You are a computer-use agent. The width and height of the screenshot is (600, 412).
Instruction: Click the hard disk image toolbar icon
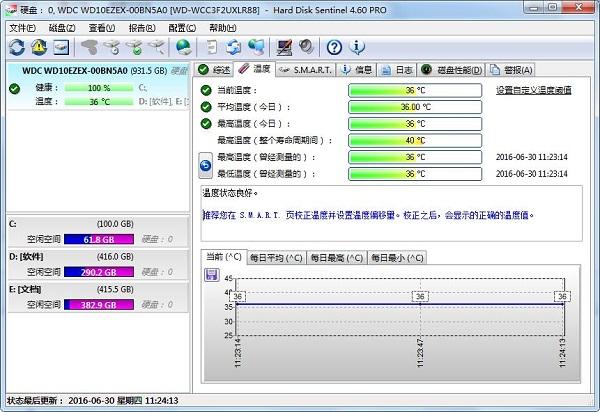61,47
